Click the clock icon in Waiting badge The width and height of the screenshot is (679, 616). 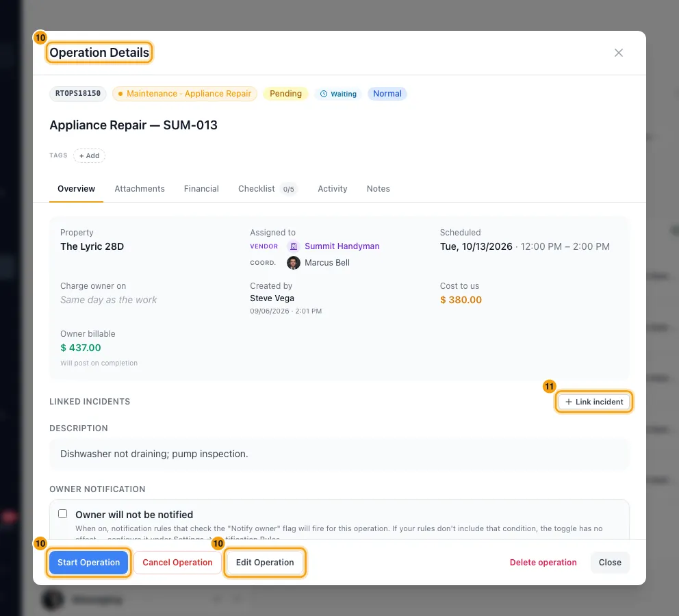(324, 94)
